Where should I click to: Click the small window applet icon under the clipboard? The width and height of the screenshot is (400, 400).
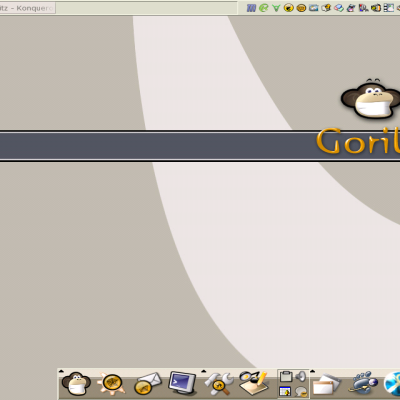(285, 391)
